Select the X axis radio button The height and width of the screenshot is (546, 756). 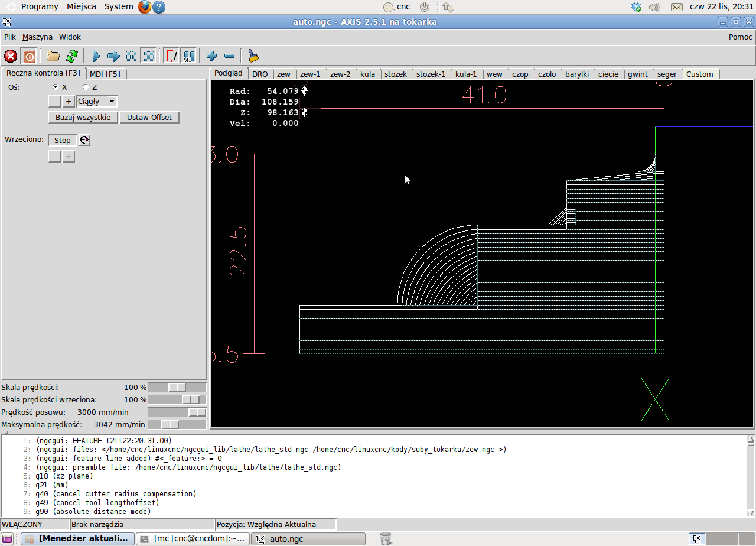pos(56,87)
